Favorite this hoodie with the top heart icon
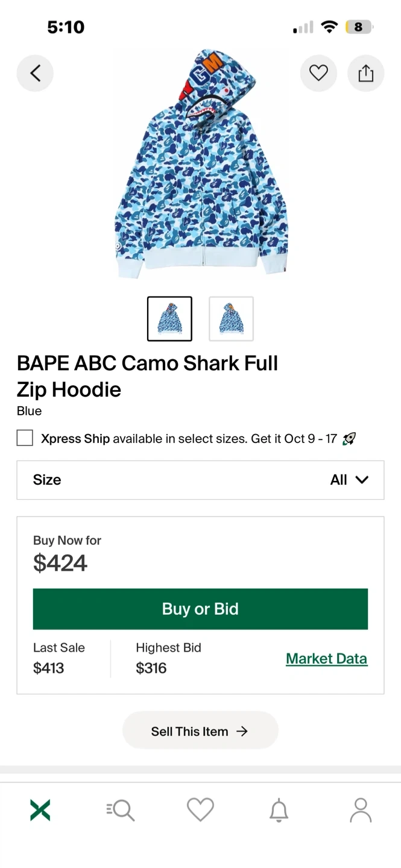This screenshot has height=868, width=401. [x=318, y=73]
